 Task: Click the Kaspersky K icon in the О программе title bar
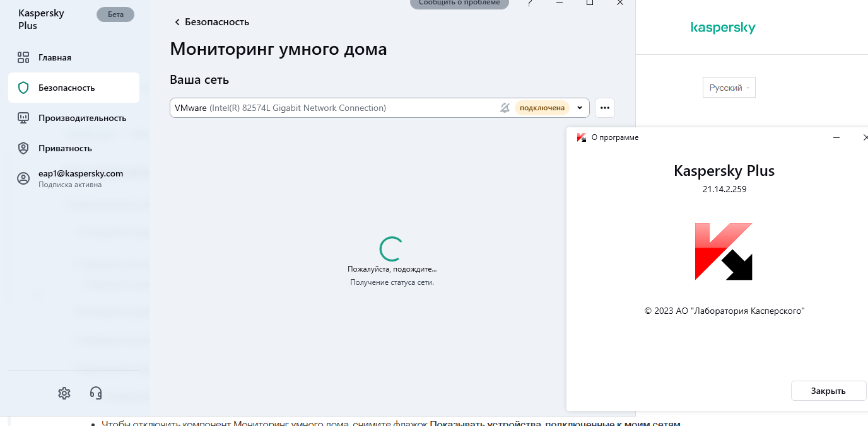(x=582, y=137)
